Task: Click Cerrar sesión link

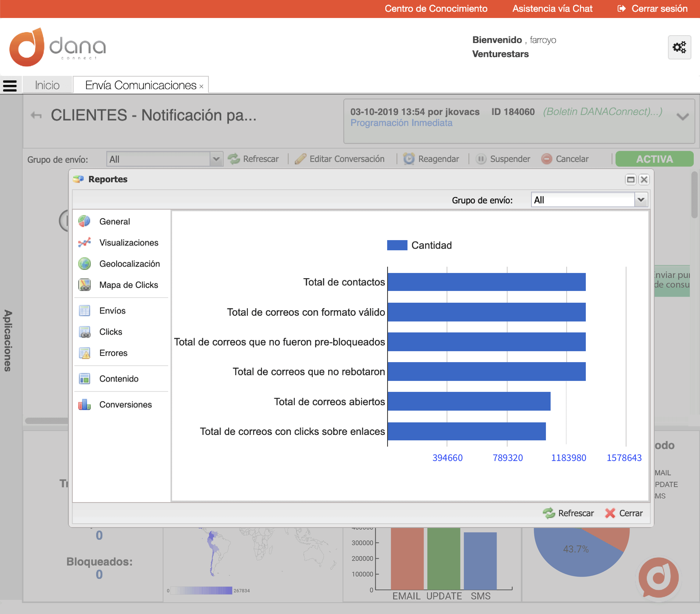Action: pos(659,9)
